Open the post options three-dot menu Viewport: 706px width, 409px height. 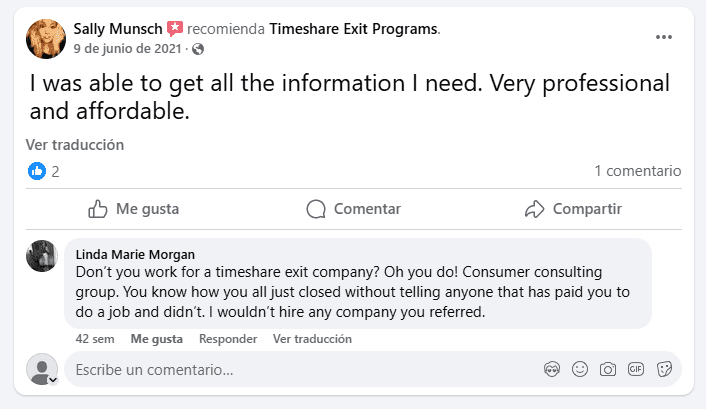tap(664, 37)
